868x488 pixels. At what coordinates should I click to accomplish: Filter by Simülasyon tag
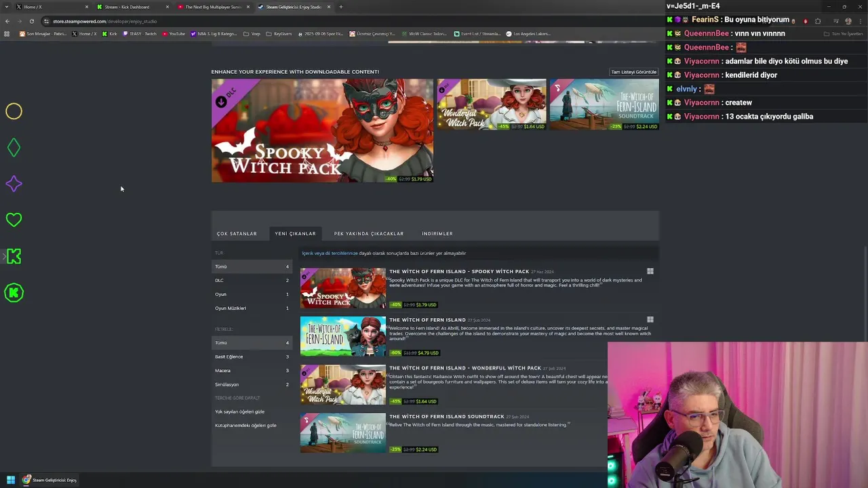pos(252,384)
